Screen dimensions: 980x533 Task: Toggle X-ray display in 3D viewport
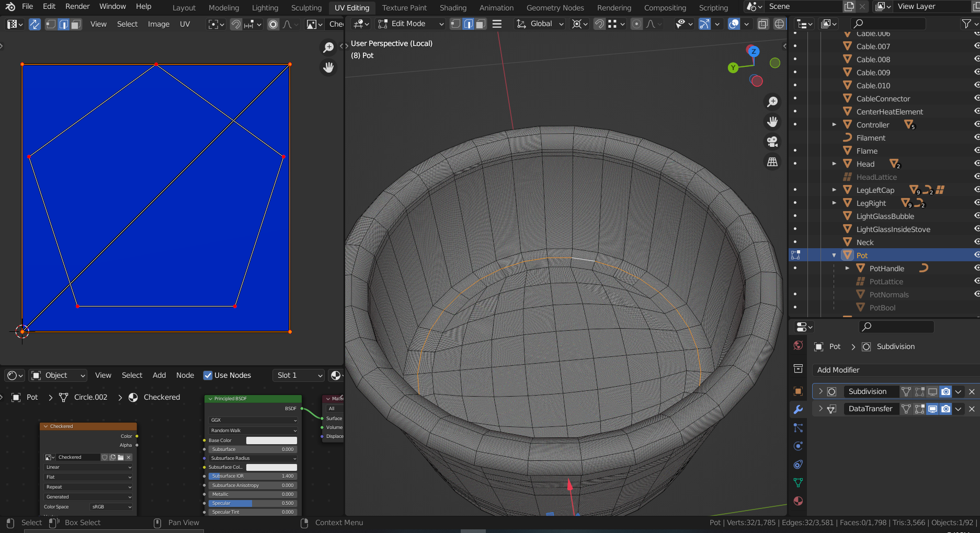pos(763,24)
